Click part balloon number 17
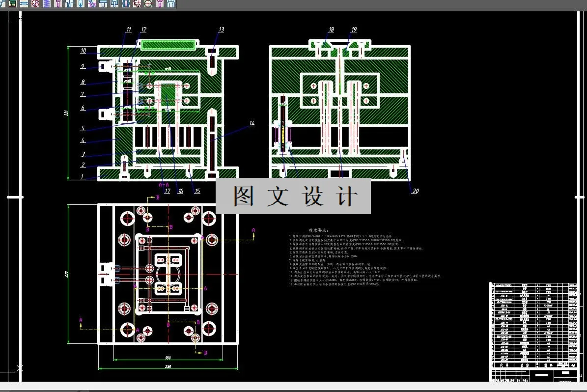 click(168, 191)
